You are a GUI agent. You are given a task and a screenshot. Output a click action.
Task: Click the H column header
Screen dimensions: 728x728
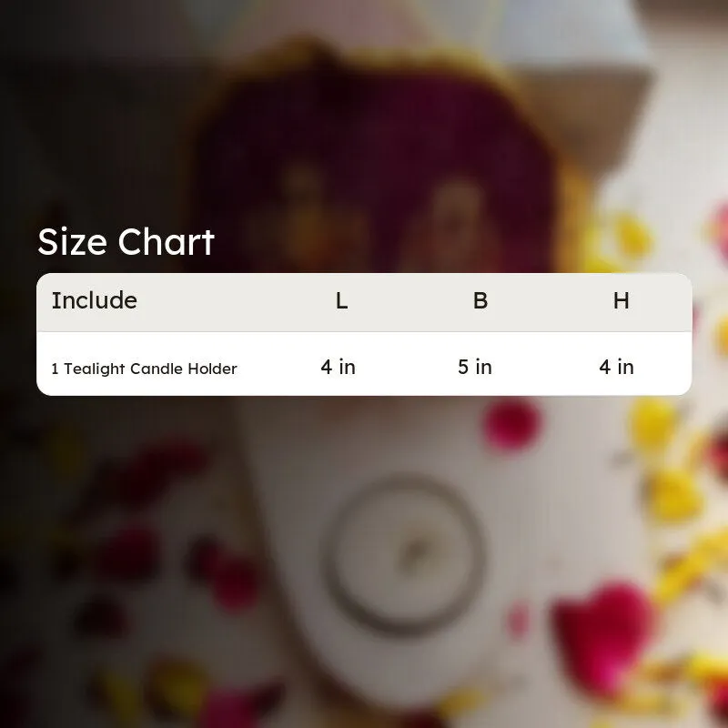tap(622, 301)
